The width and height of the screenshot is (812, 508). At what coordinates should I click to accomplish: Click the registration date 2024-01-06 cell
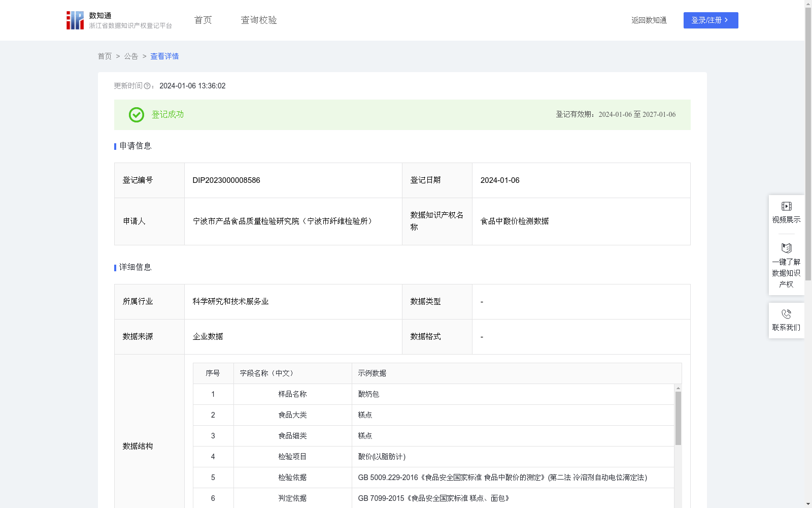tap(581, 180)
